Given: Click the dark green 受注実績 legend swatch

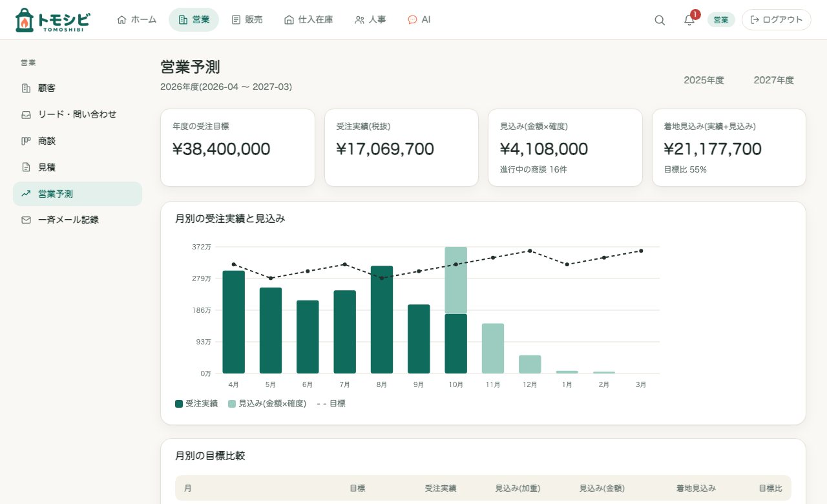Looking at the screenshot, I should click(x=179, y=404).
